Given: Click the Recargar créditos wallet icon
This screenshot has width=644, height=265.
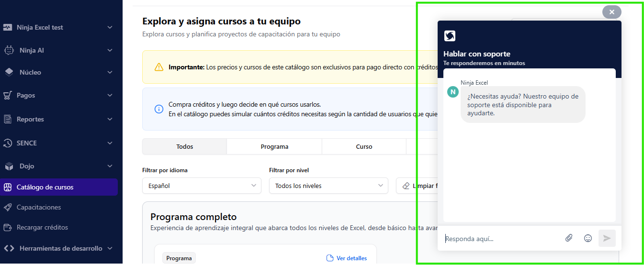Looking at the screenshot, I should point(7,227).
